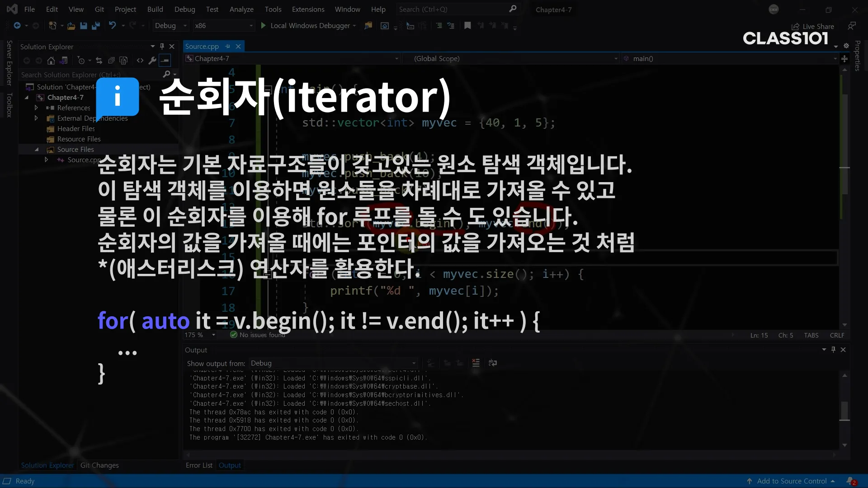Click Collapse All icon in Solution Explorer
This screenshot has width=868, height=488.
point(111,61)
